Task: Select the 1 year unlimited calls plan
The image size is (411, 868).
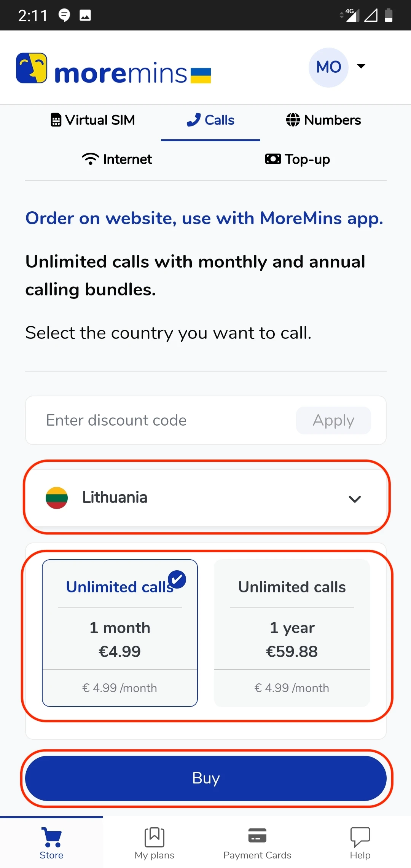Action: [x=292, y=633]
